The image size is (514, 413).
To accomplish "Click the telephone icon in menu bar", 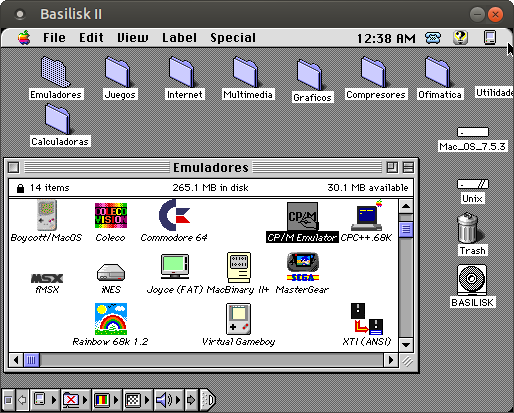I will (x=433, y=38).
